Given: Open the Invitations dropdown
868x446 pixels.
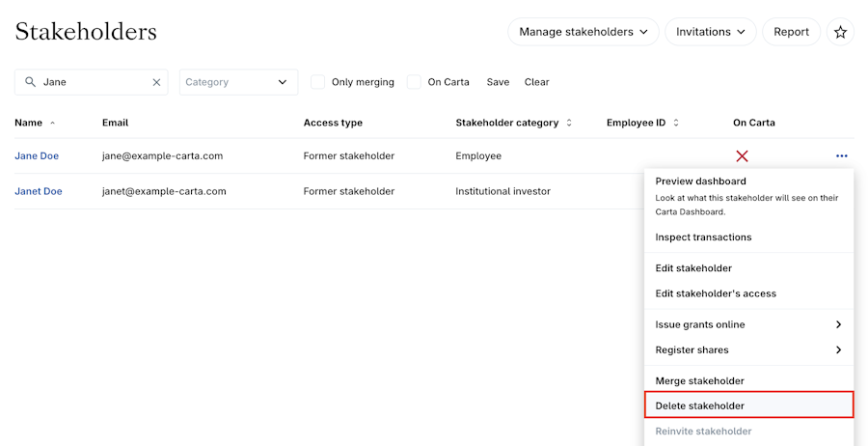Looking at the screenshot, I should [711, 32].
